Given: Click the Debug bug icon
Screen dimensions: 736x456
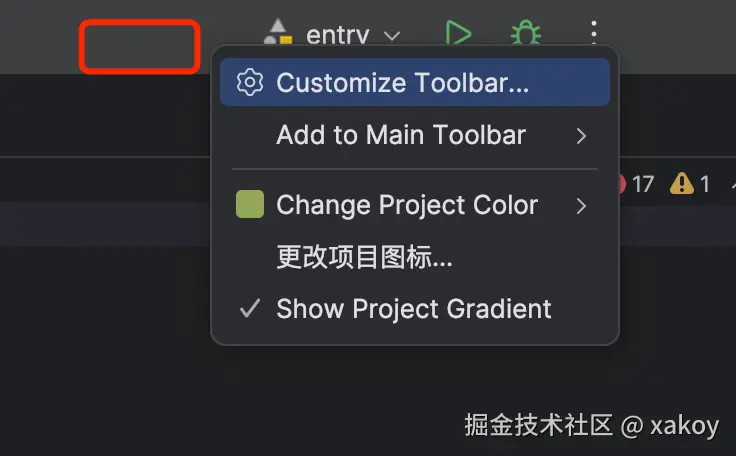Looking at the screenshot, I should click(525, 33).
